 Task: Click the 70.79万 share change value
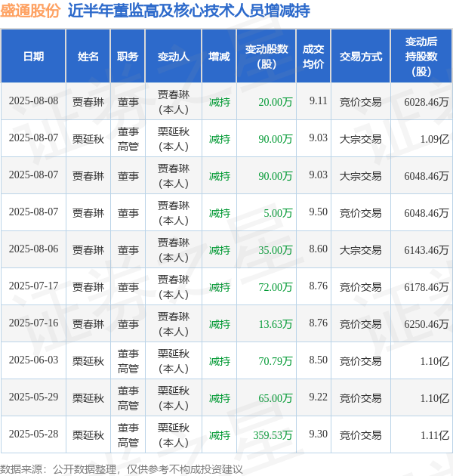(x=276, y=361)
